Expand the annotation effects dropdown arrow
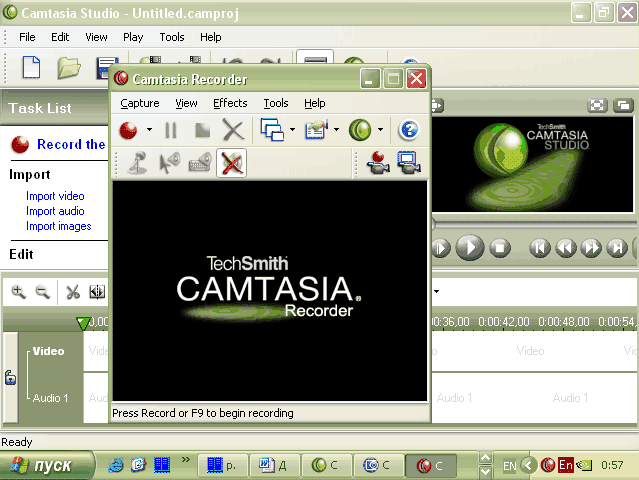The width and height of the screenshot is (639, 480). [336, 130]
